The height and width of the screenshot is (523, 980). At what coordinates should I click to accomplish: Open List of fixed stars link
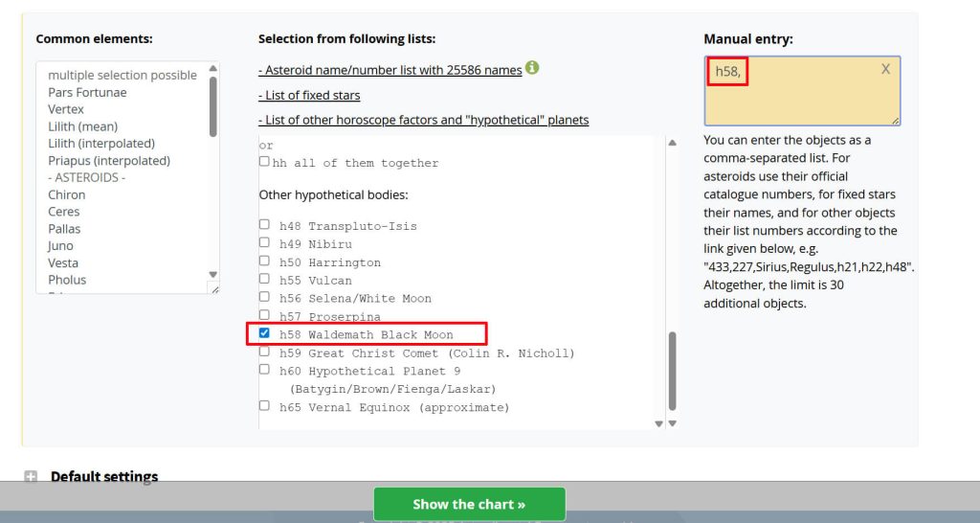[x=309, y=95]
